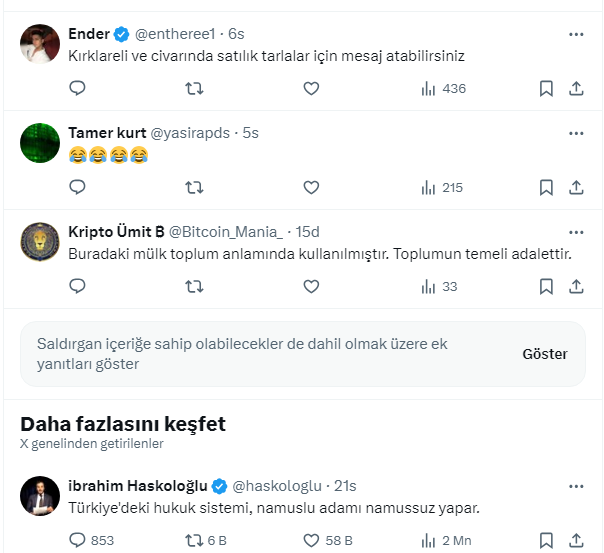Screen dimensions: 604x553
Task: Click the Göster button for hidden replies
Action: point(544,354)
